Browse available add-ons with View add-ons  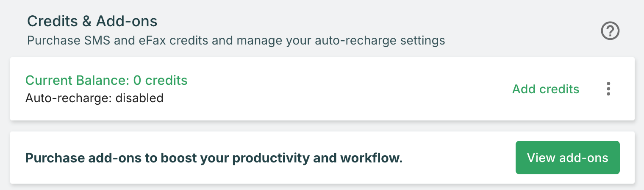567,158
